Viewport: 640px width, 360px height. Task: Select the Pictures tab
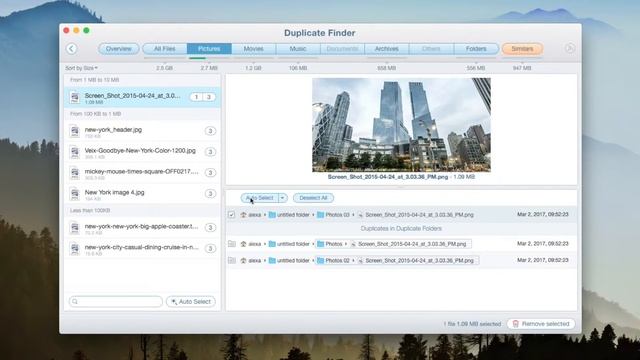[209, 49]
